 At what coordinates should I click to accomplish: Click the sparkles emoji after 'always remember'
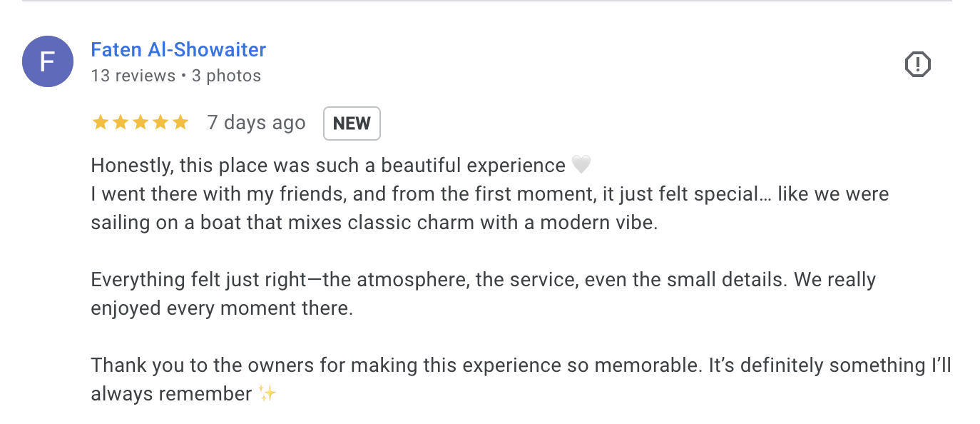tap(267, 393)
